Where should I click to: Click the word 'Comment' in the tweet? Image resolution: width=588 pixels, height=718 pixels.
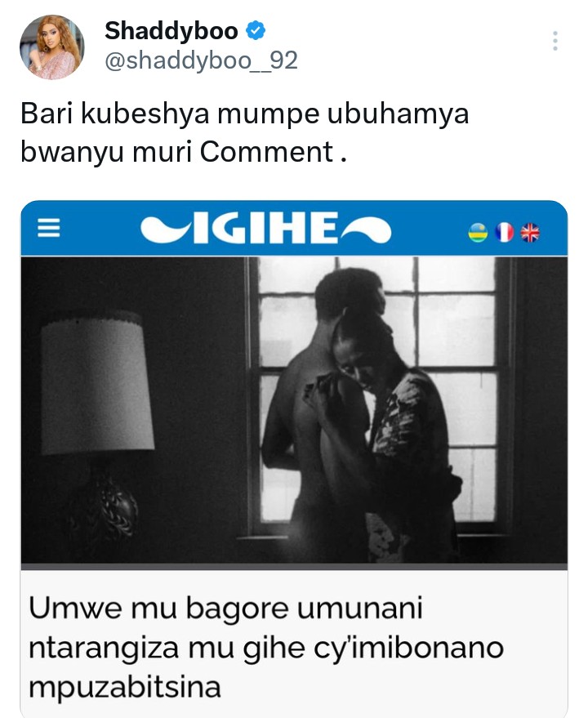pos(266,152)
